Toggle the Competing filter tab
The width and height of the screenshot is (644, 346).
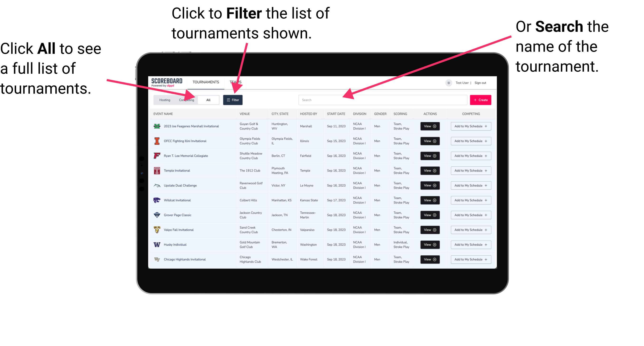pos(185,100)
